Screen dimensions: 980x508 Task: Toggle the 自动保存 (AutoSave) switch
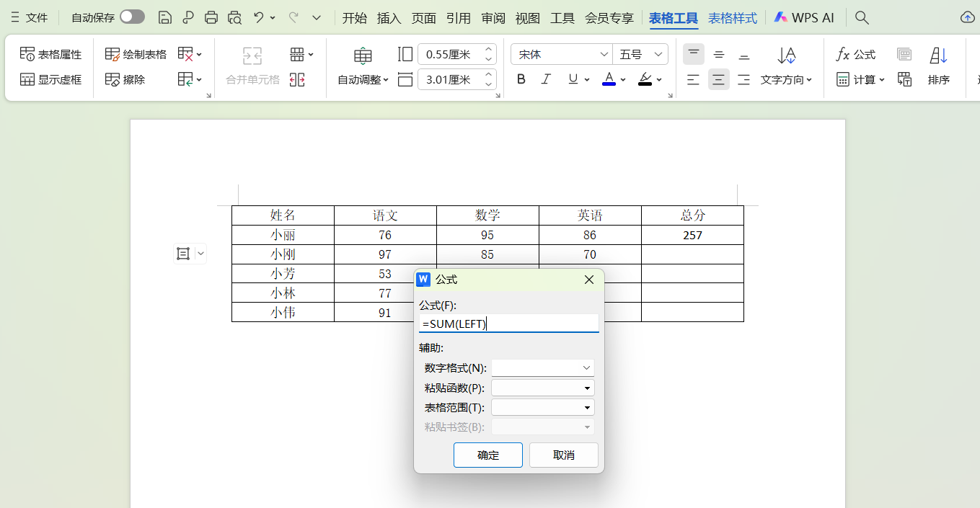(x=131, y=15)
